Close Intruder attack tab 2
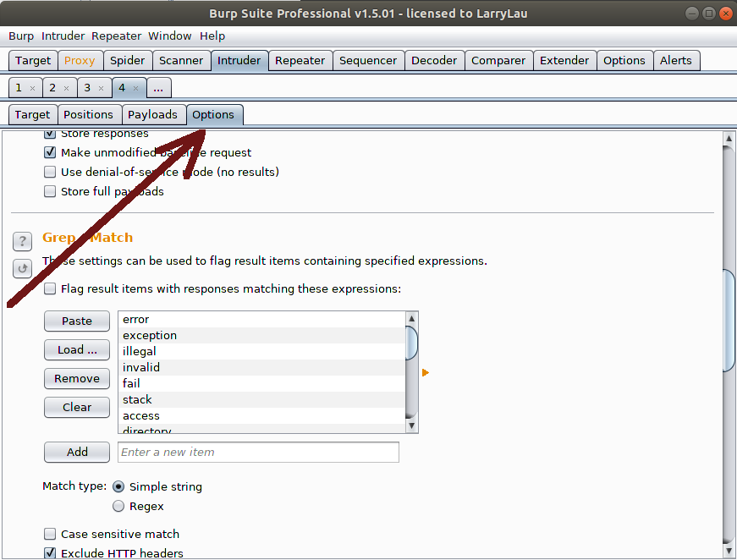Image resolution: width=737 pixels, height=560 pixels. pyautogui.click(x=66, y=88)
